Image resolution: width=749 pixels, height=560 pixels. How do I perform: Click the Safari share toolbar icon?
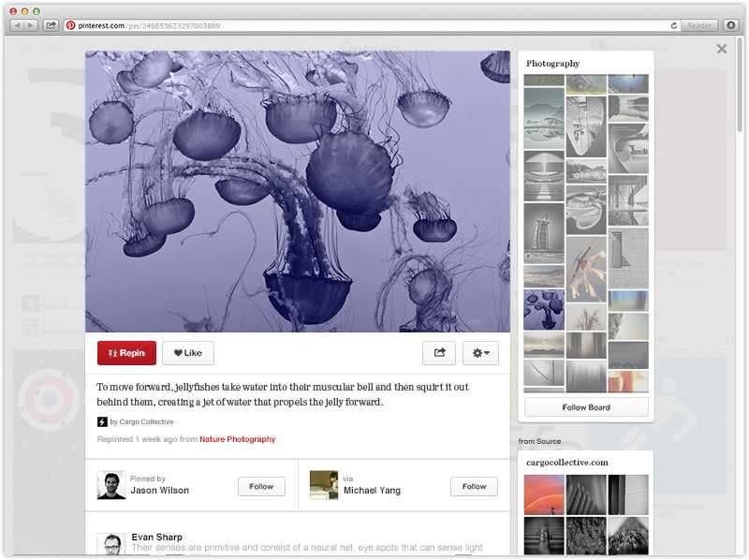pos(51,25)
